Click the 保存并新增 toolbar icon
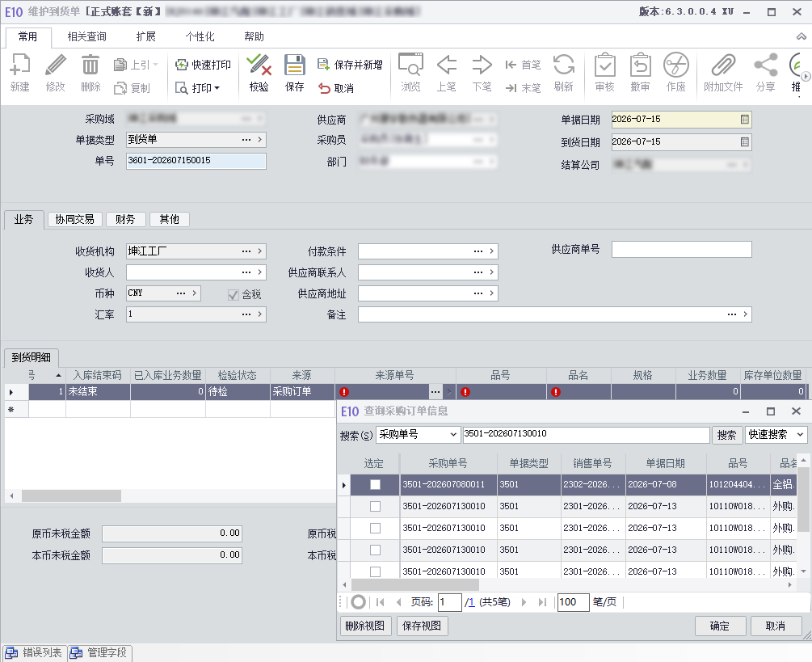The height and width of the screenshot is (662, 812). tap(323, 64)
